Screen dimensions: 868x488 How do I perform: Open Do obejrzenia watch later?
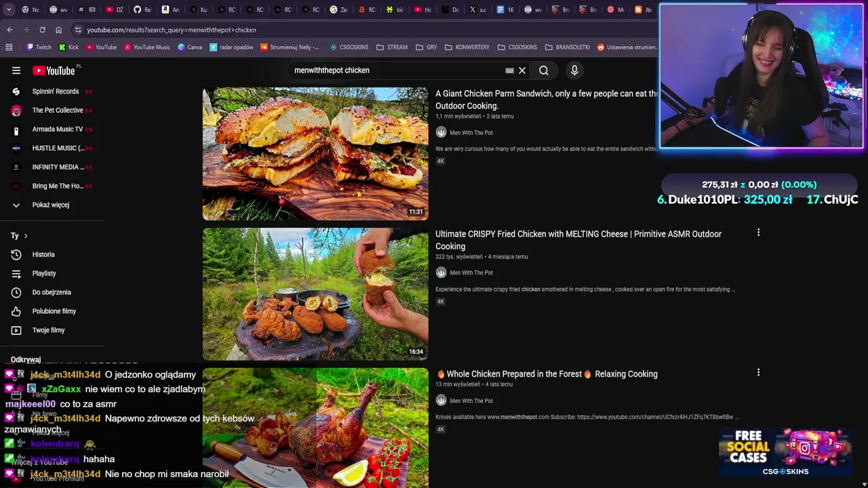pyautogui.click(x=52, y=293)
